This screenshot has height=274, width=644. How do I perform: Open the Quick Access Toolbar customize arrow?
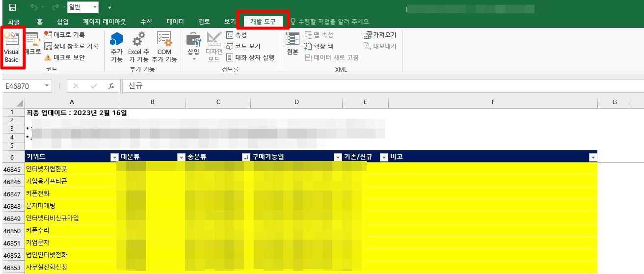[109, 7]
